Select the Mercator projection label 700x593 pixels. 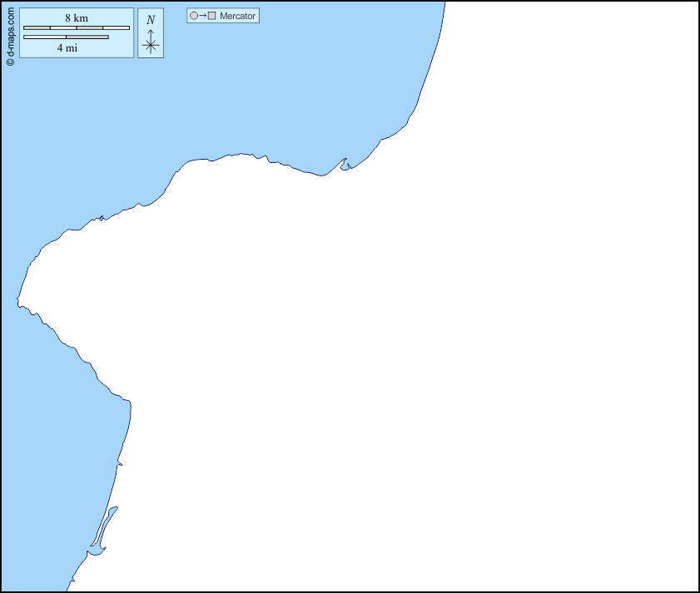click(x=237, y=16)
